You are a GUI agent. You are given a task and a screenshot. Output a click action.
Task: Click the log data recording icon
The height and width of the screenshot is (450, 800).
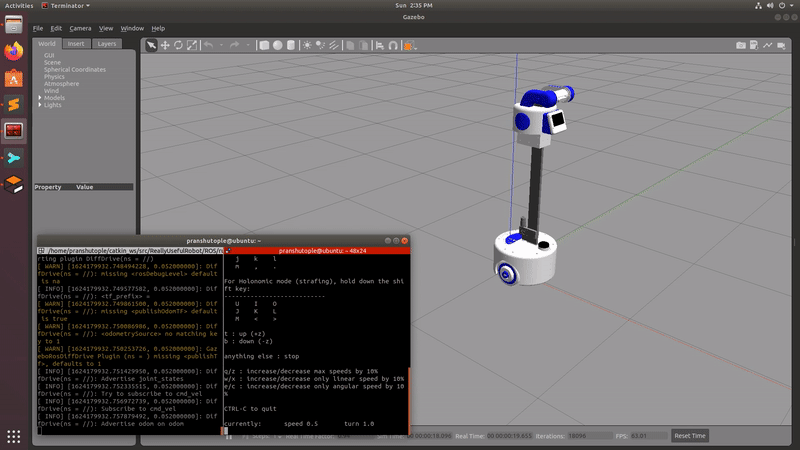pyautogui.click(x=754, y=45)
